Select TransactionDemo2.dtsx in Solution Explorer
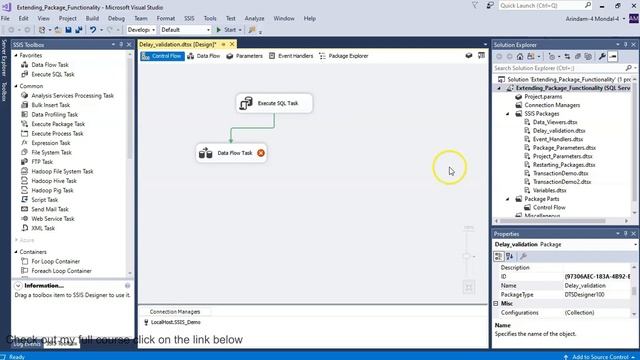The height and width of the screenshot is (360, 640). click(x=562, y=182)
